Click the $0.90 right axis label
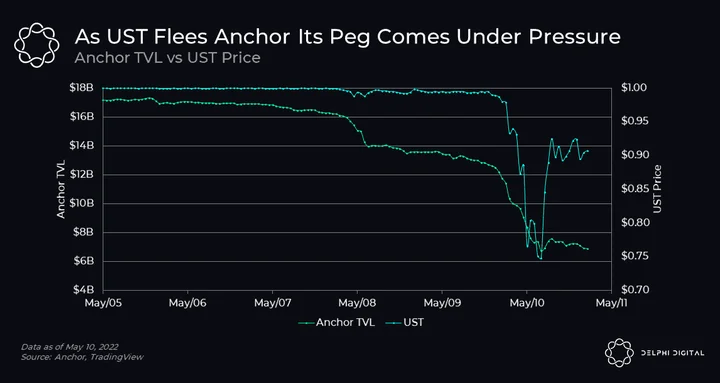 tap(633, 155)
